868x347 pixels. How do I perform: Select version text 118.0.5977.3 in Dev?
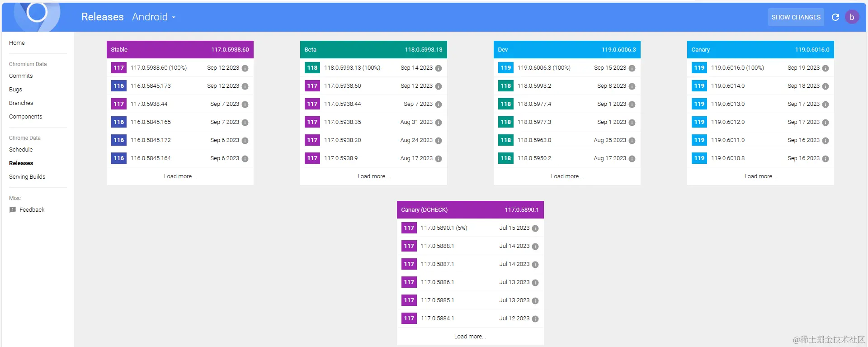(x=534, y=122)
